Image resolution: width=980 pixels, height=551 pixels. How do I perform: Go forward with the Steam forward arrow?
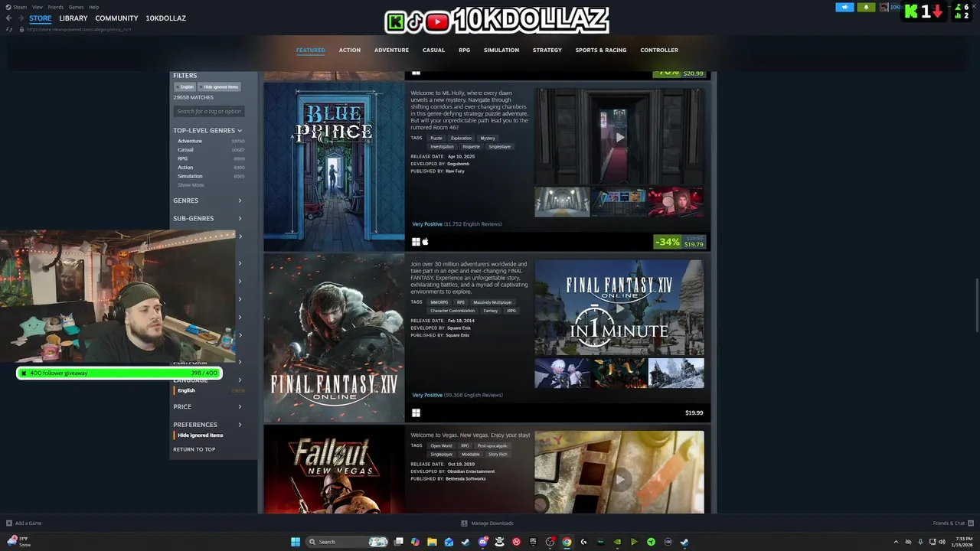21,18
